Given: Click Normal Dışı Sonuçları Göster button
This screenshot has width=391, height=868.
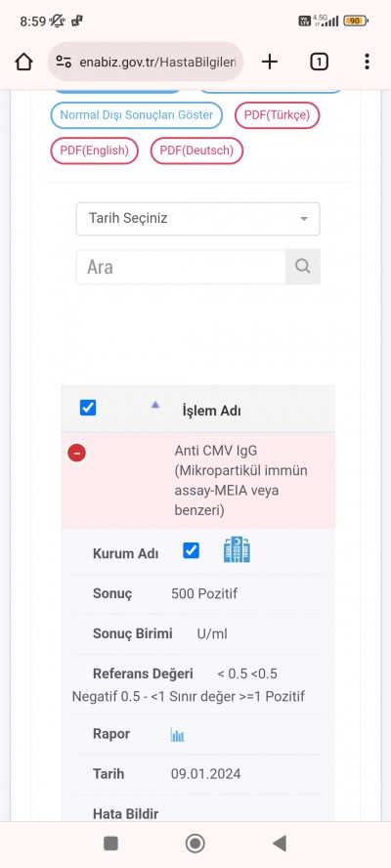Looking at the screenshot, I should pyautogui.click(x=136, y=115).
